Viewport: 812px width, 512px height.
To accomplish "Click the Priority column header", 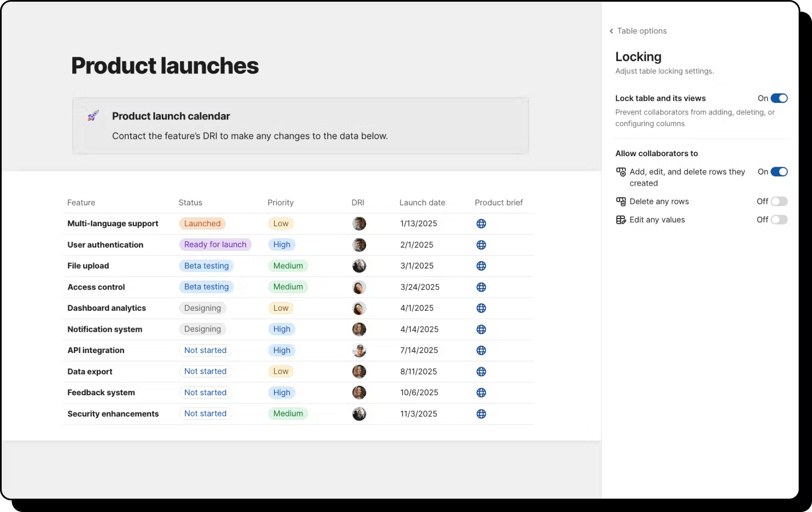I will click(281, 203).
